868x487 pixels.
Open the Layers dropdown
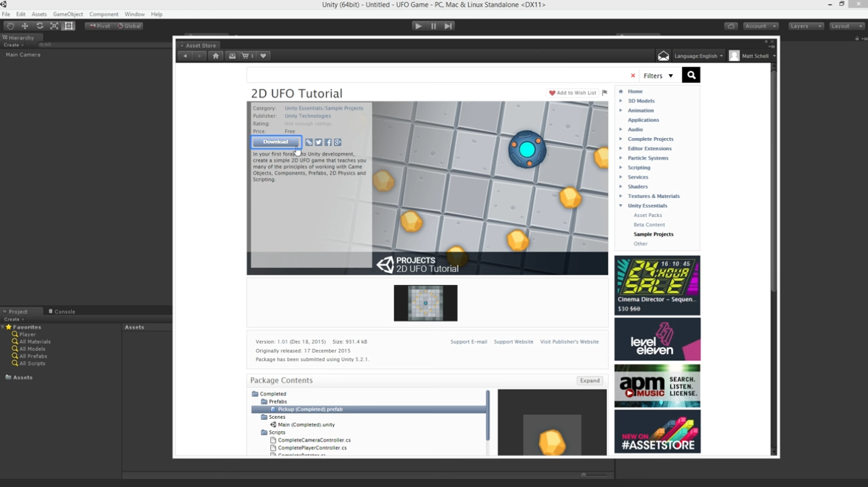(806, 26)
